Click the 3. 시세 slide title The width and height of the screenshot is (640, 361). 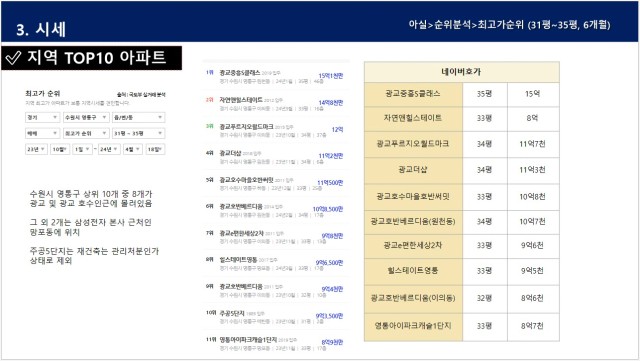pos(41,29)
